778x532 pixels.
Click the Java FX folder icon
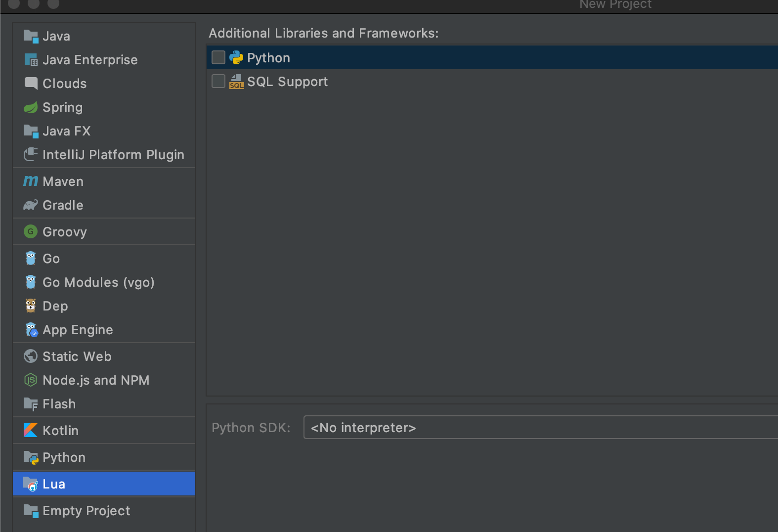(x=31, y=131)
